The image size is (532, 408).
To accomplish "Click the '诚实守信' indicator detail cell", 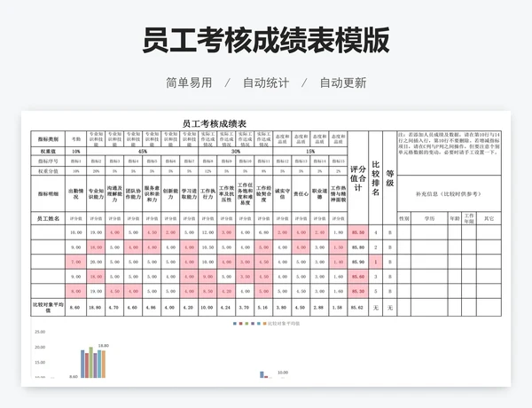I will click(x=282, y=194).
